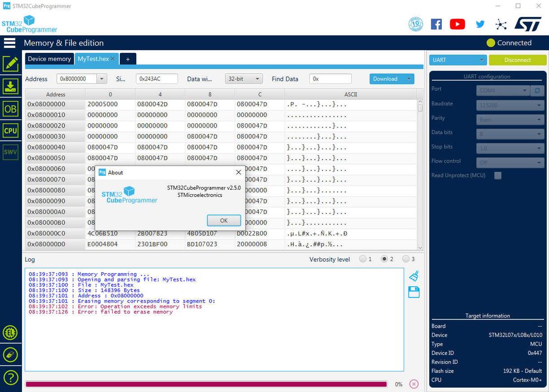Cancel operation with the progress X icon
Viewport: 549px width, 392px height.
pos(414,384)
